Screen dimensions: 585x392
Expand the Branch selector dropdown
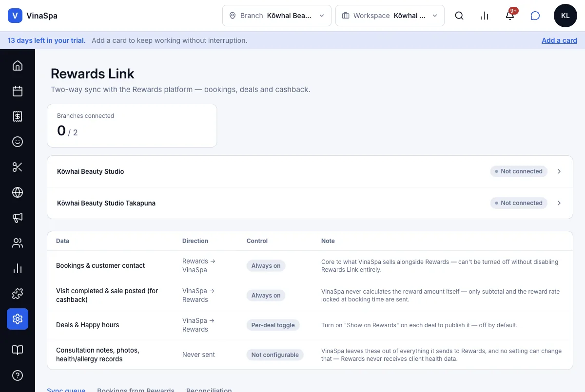tap(277, 16)
